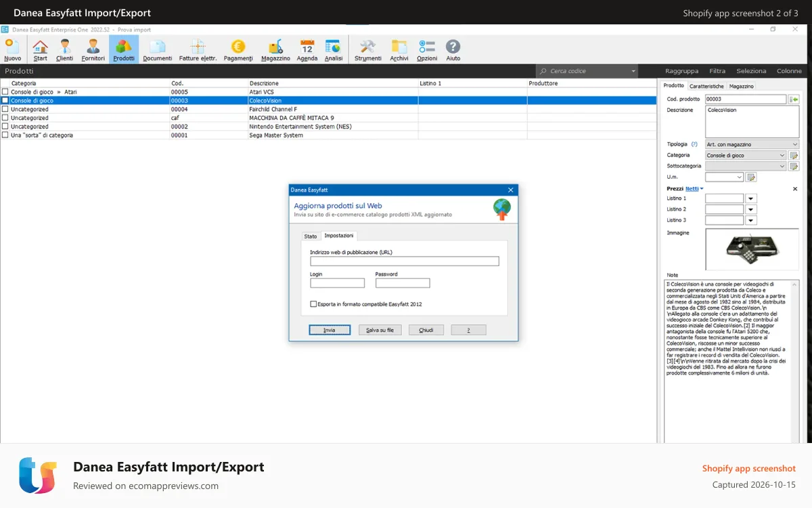
Task: Open the Listino 1 price dropdown arrow
Action: pos(751,199)
